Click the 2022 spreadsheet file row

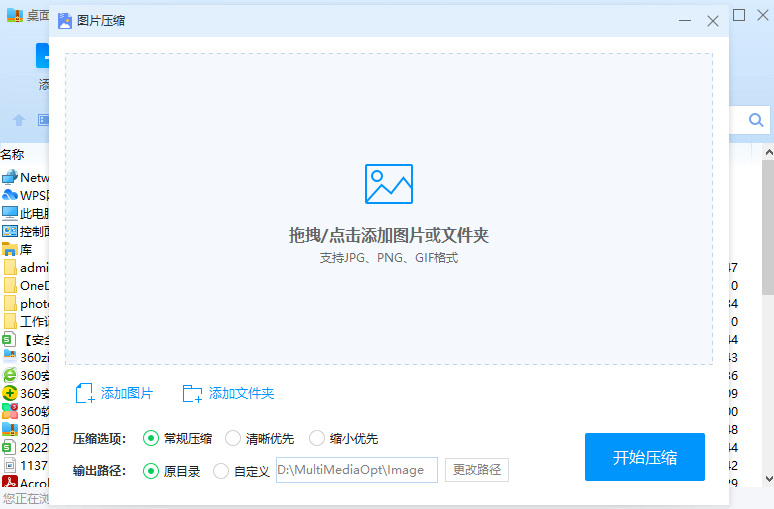click(x=25, y=447)
